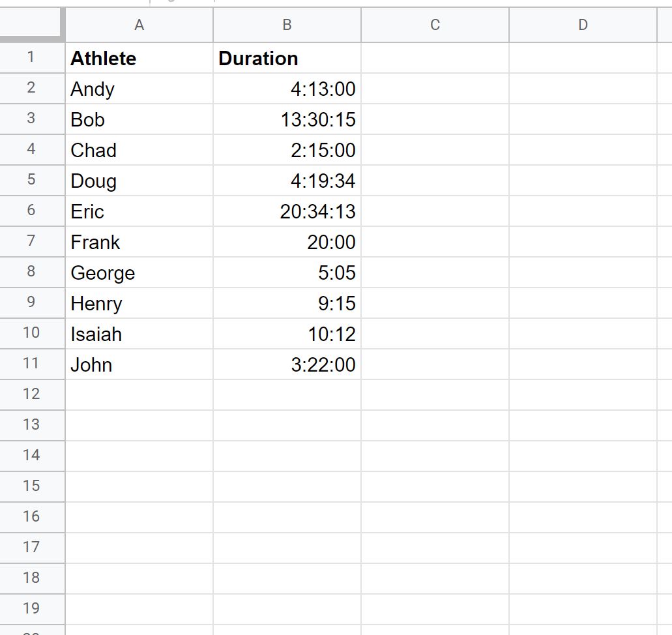Click the select-all corner box

32,25
